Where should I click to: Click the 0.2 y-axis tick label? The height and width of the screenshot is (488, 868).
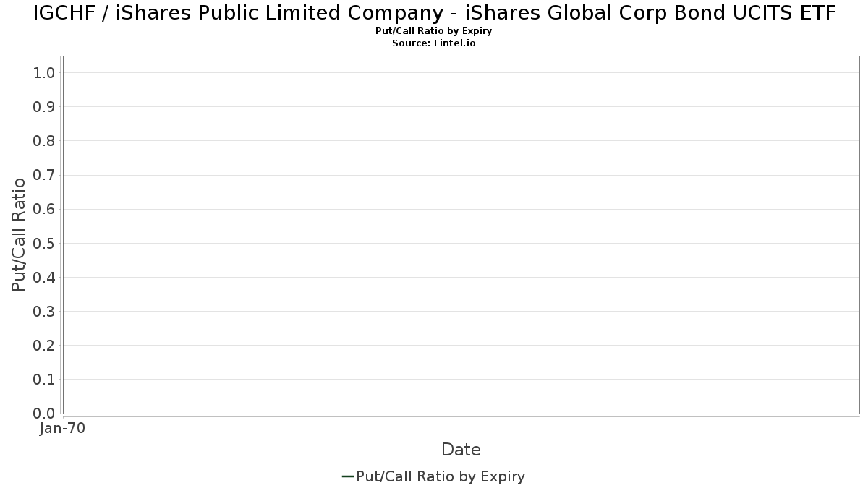coord(44,346)
